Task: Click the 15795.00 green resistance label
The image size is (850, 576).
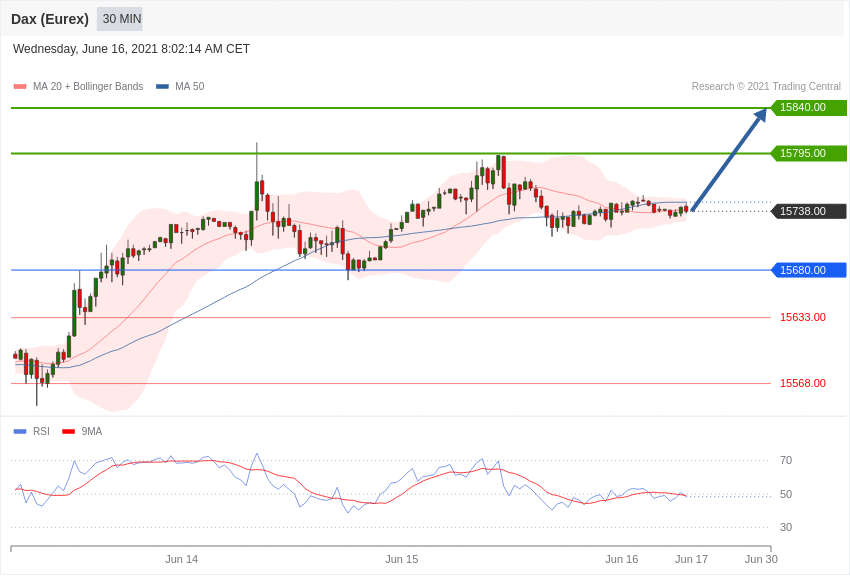Action: [809, 153]
